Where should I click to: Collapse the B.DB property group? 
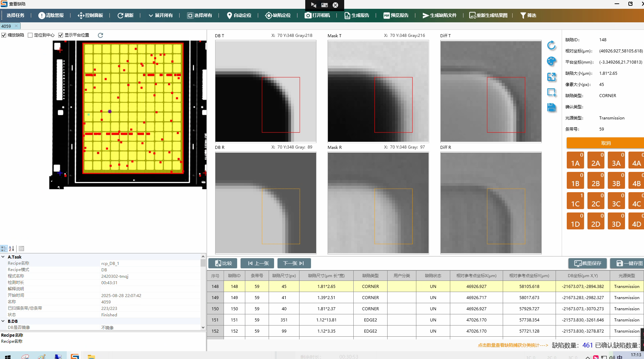click(3, 321)
